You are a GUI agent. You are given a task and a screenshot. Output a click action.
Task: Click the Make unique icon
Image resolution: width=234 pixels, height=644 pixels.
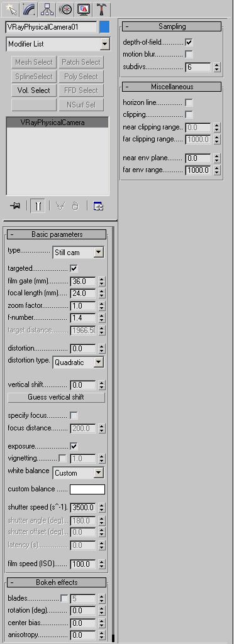61,206
